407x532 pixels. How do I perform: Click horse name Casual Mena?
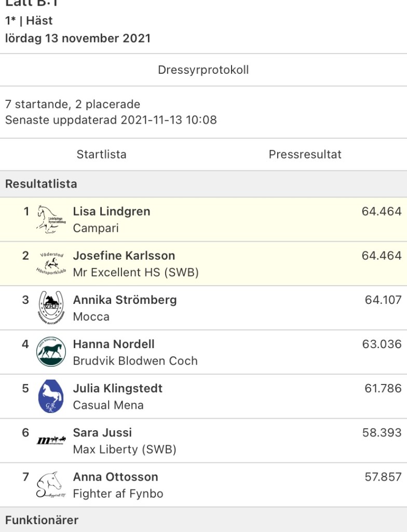pos(108,405)
